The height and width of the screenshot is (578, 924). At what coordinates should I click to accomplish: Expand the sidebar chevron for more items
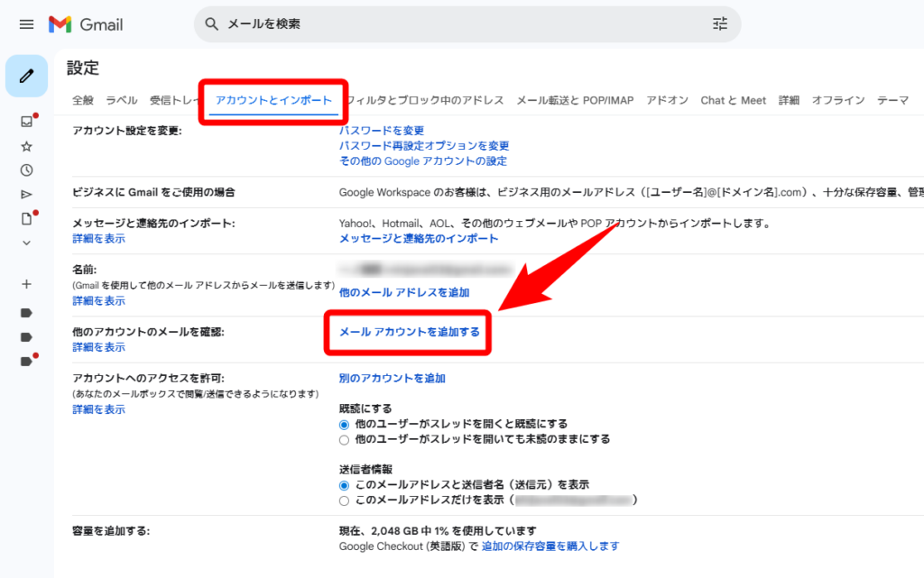coord(26,243)
